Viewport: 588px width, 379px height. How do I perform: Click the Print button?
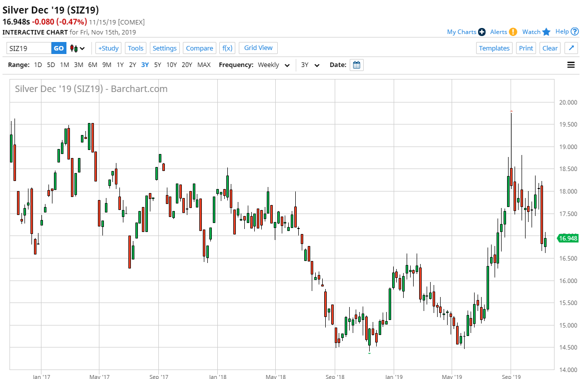526,48
